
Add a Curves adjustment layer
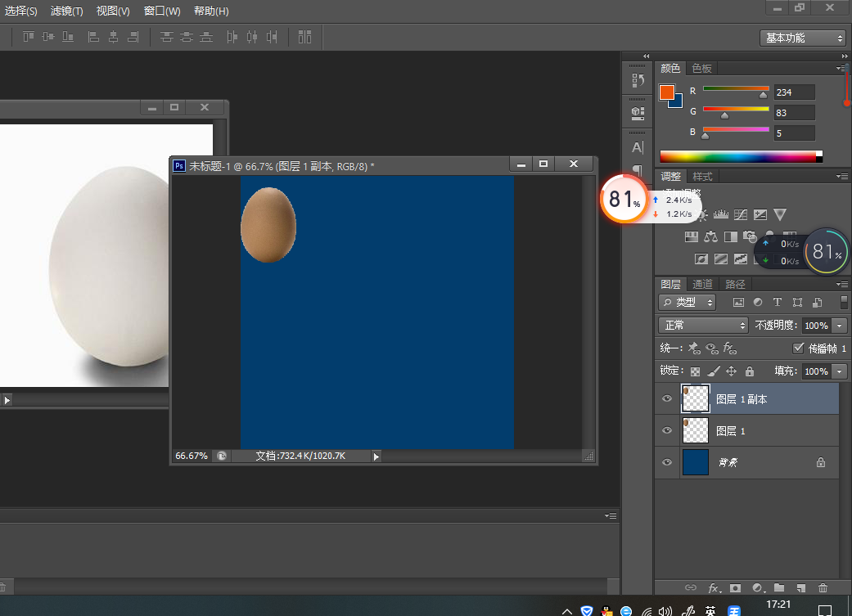tap(741, 214)
